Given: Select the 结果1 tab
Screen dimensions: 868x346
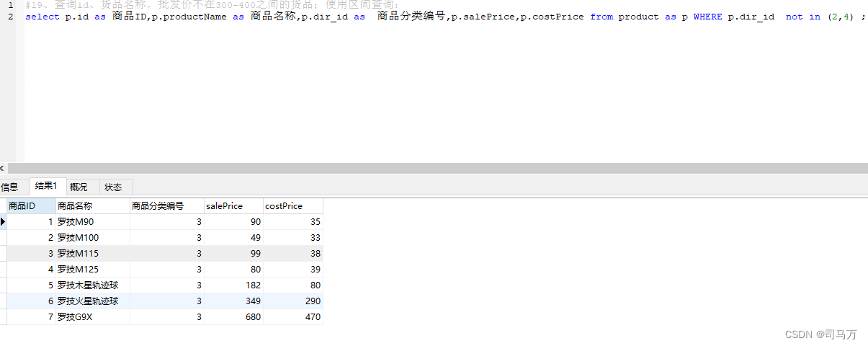Looking at the screenshot, I should pyautogui.click(x=47, y=186).
